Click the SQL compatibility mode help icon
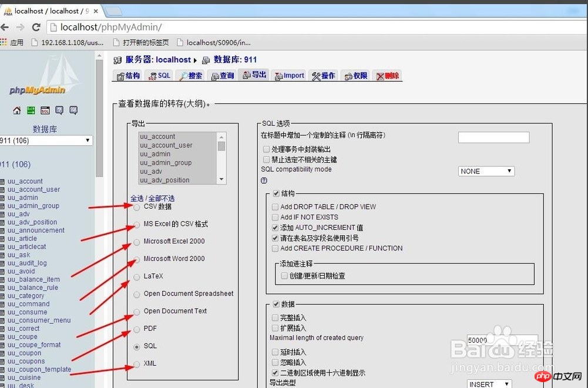The height and width of the screenshot is (388, 588). click(264, 180)
